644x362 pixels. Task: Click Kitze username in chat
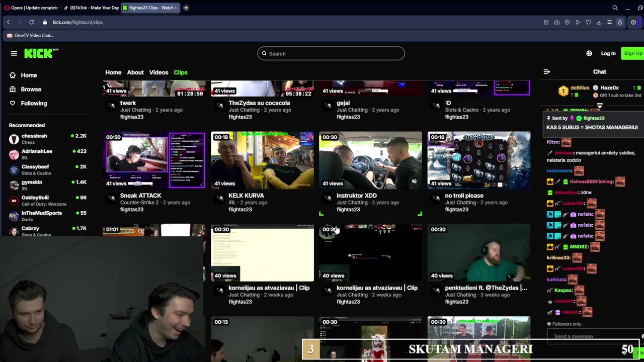(x=553, y=142)
